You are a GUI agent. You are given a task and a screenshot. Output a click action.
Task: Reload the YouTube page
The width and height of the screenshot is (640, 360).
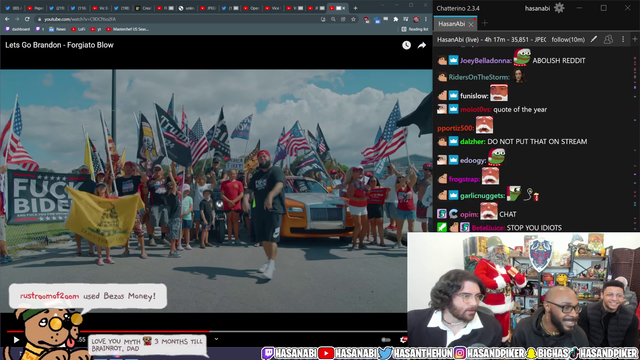[27, 19]
